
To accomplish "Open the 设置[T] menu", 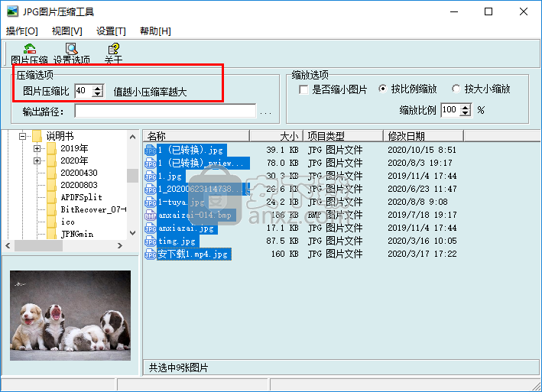I will tap(111, 31).
